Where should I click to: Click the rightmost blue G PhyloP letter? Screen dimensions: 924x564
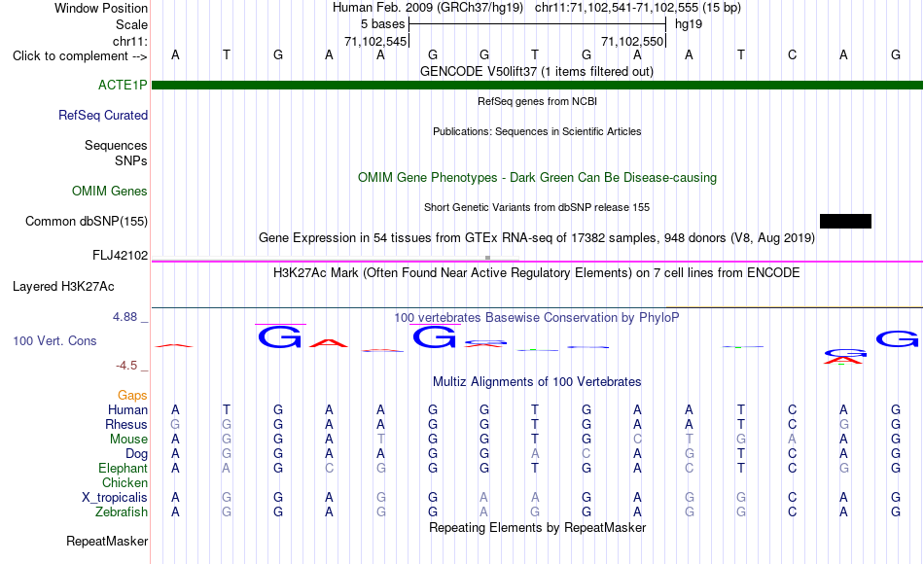897,338
